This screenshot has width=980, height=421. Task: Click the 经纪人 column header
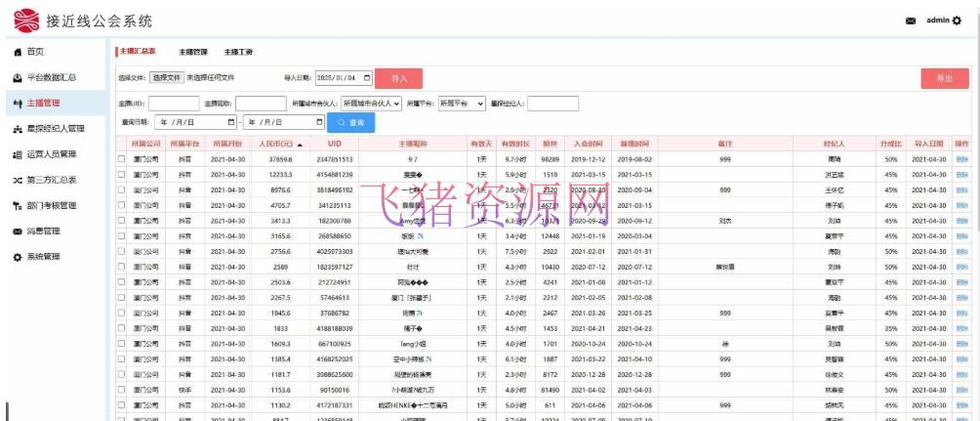pyautogui.click(x=835, y=144)
